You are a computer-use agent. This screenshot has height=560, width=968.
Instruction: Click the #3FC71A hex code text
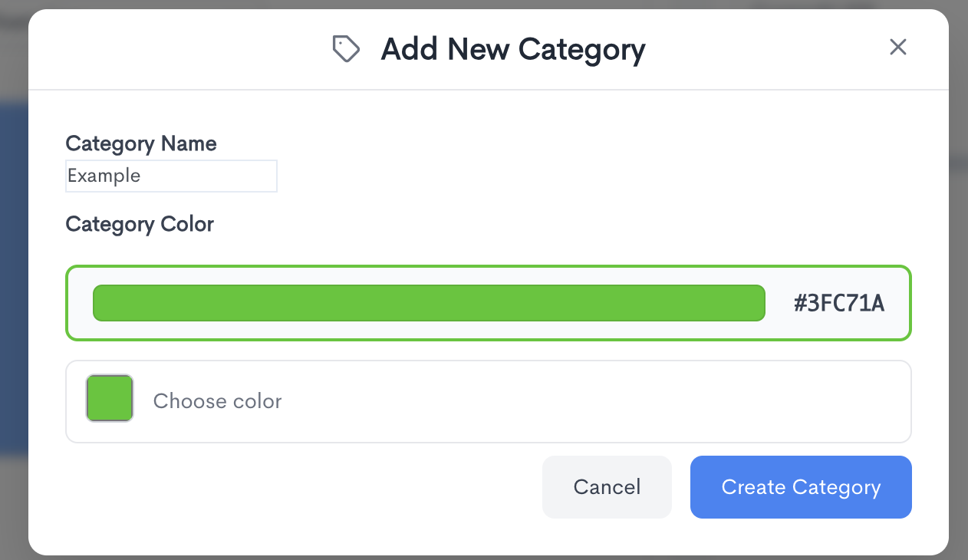pyautogui.click(x=839, y=304)
